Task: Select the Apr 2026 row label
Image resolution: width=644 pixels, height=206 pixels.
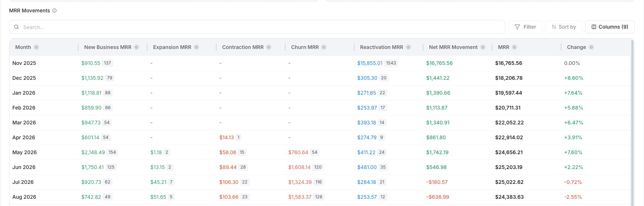Action: 24,137
